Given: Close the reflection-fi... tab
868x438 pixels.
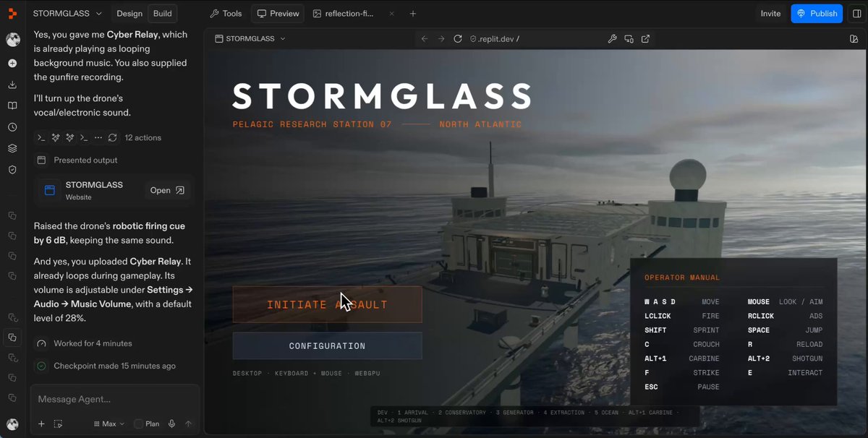Looking at the screenshot, I should [391, 14].
